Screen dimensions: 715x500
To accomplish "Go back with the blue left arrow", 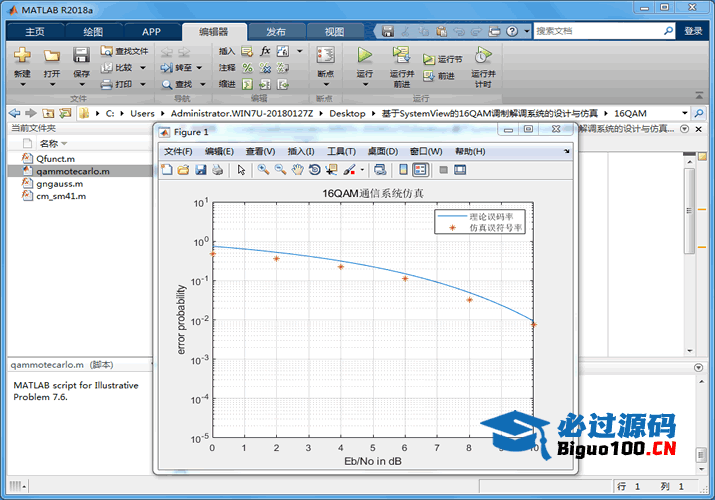I will click(x=15, y=113).
